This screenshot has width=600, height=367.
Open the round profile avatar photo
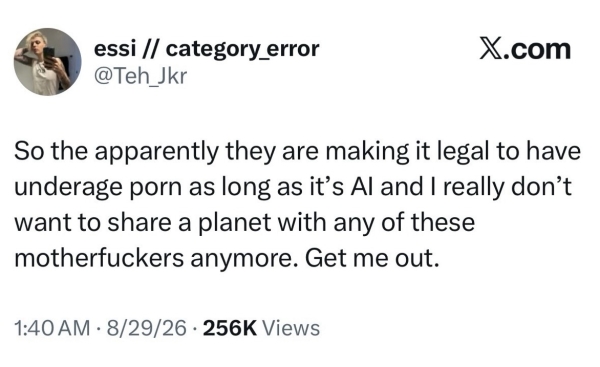click(48, 62)
